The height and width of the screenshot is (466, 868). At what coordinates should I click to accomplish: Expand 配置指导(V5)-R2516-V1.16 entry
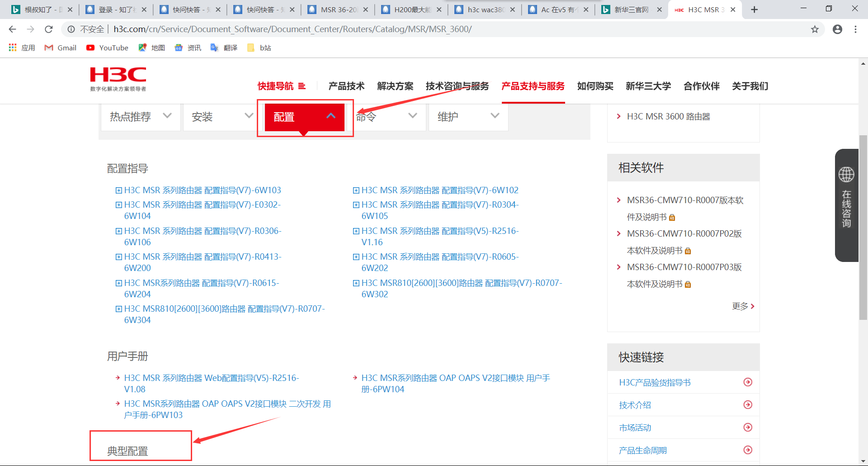click(356, 231)
